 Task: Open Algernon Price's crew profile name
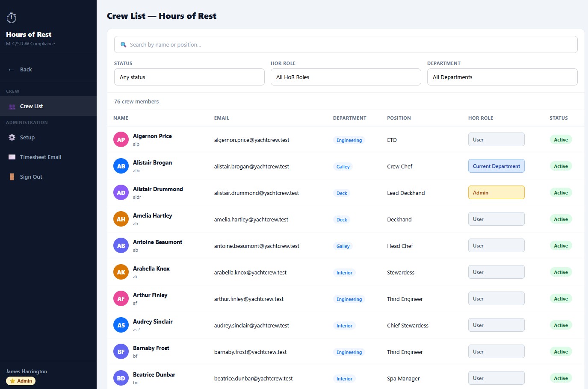(x=152, y=136)
